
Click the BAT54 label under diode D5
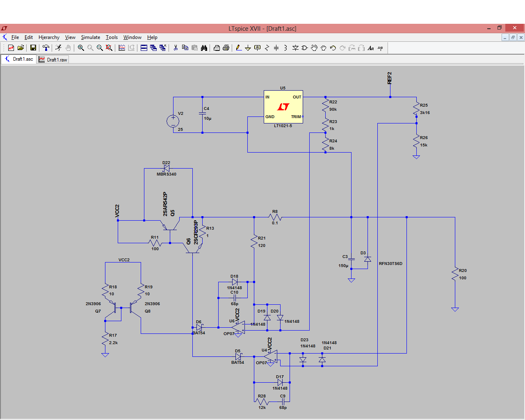pos(237,363)
